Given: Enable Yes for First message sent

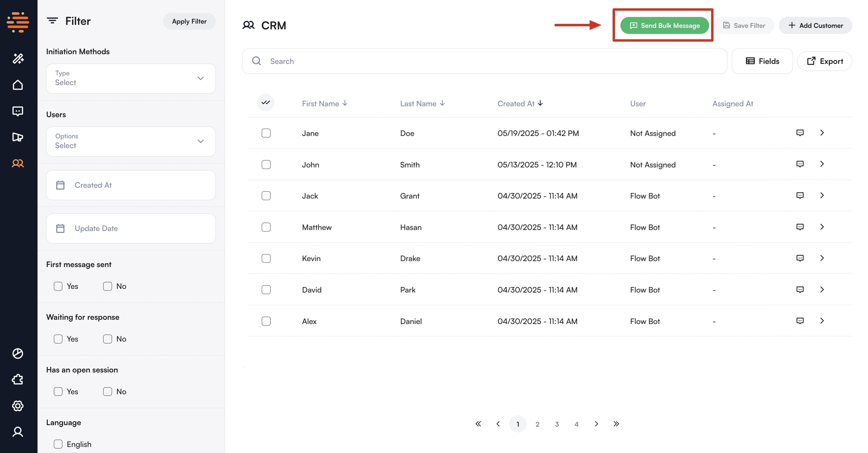Looking at the screenshot, I should pyautogui.click(x=58, y=286).
